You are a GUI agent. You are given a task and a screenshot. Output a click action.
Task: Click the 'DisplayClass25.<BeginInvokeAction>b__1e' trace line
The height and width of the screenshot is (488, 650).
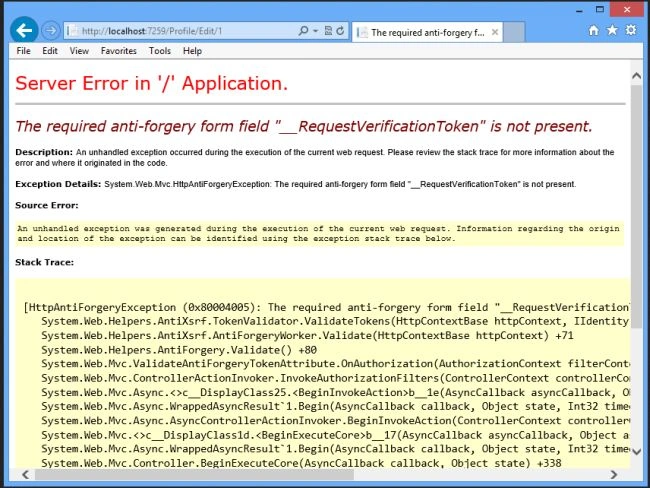coord(335,392)
